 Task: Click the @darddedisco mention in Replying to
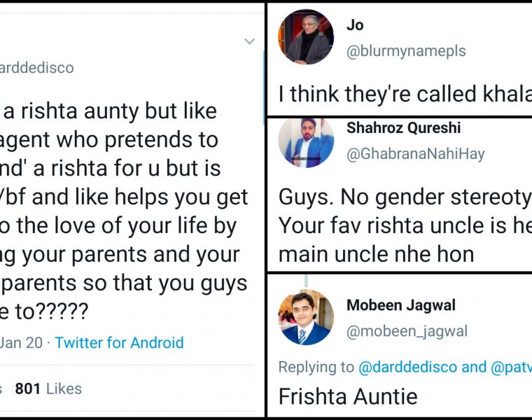407,367
